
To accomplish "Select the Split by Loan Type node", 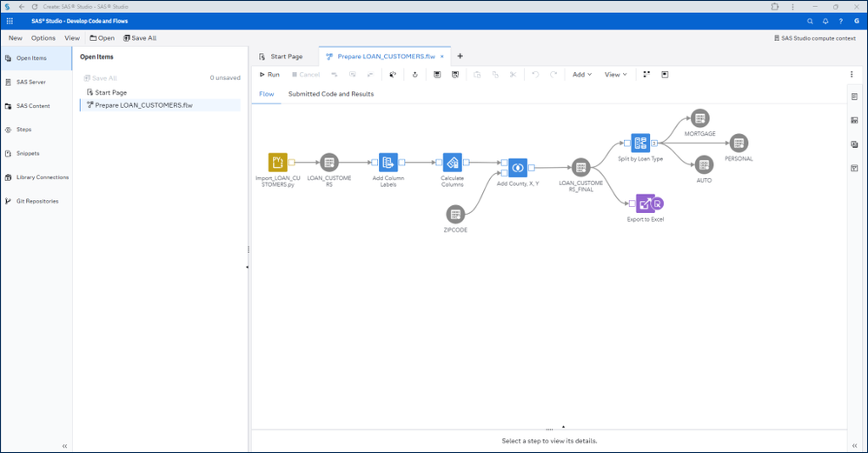I will click(x=640, y=143).
